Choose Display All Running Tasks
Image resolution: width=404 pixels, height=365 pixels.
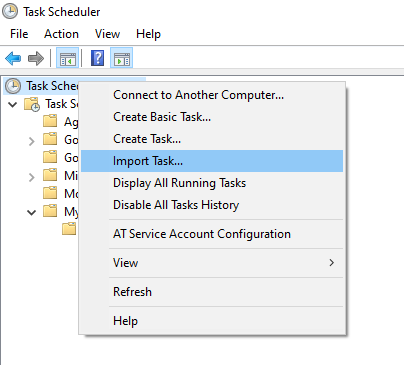[212, 183]
